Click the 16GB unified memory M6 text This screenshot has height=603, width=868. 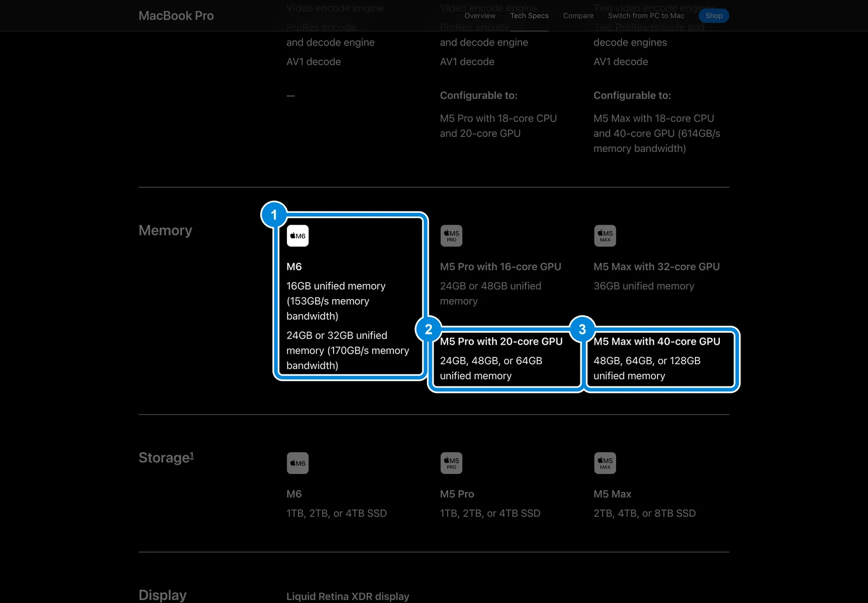pyautogui.click(x=336, y=286)
